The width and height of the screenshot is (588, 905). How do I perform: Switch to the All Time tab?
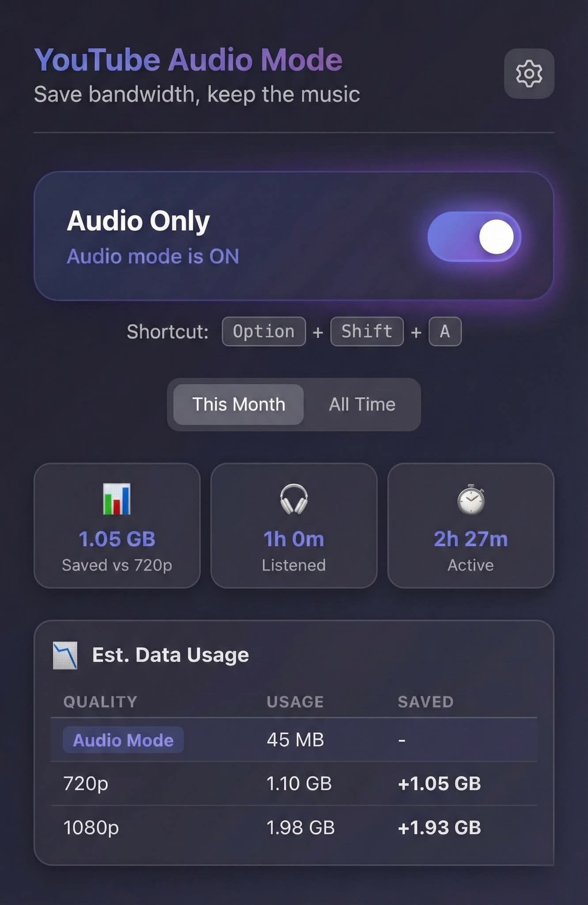362,404
